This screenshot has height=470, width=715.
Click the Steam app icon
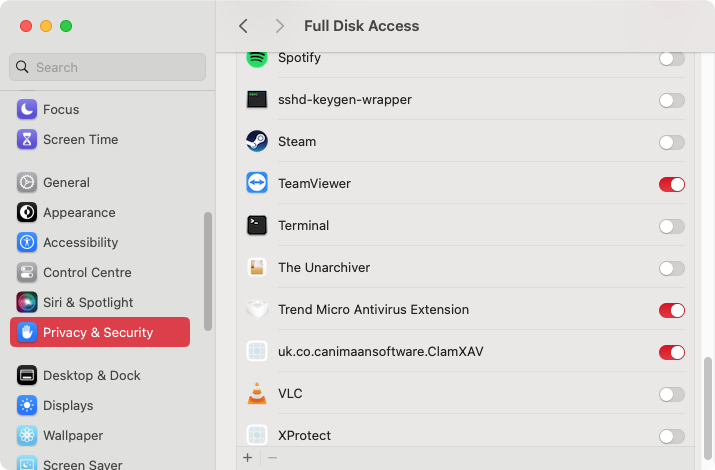(x=257, y=141)
